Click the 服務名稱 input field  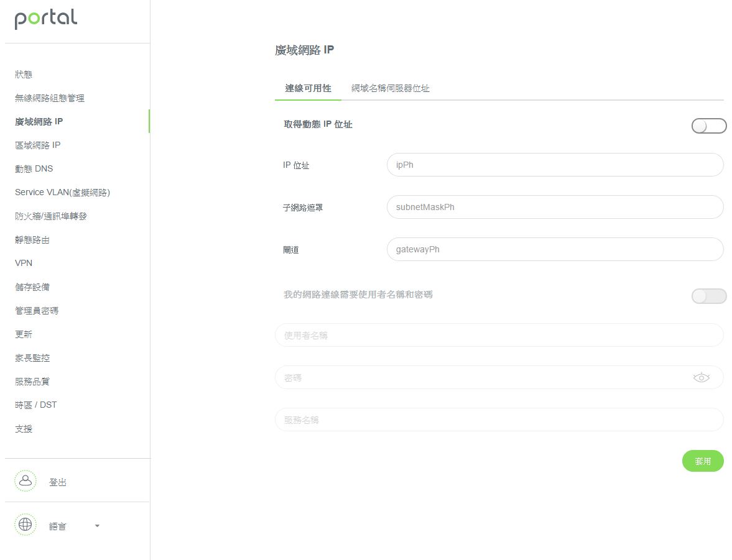click(499, 420)
